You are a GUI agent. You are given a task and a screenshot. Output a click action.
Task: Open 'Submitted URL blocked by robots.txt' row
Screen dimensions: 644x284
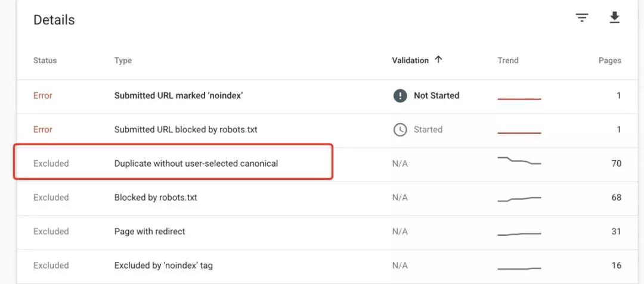click(321, 130)
